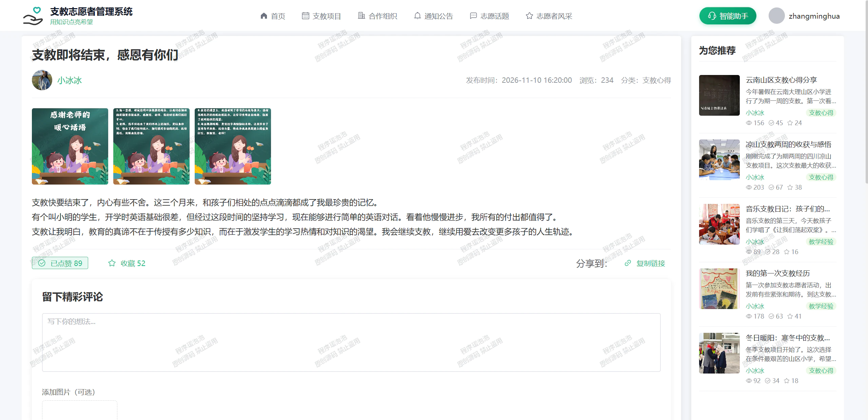Click the add image upload box
The height and width of the screenshot is (420, 868).
[x=80, y=410]
